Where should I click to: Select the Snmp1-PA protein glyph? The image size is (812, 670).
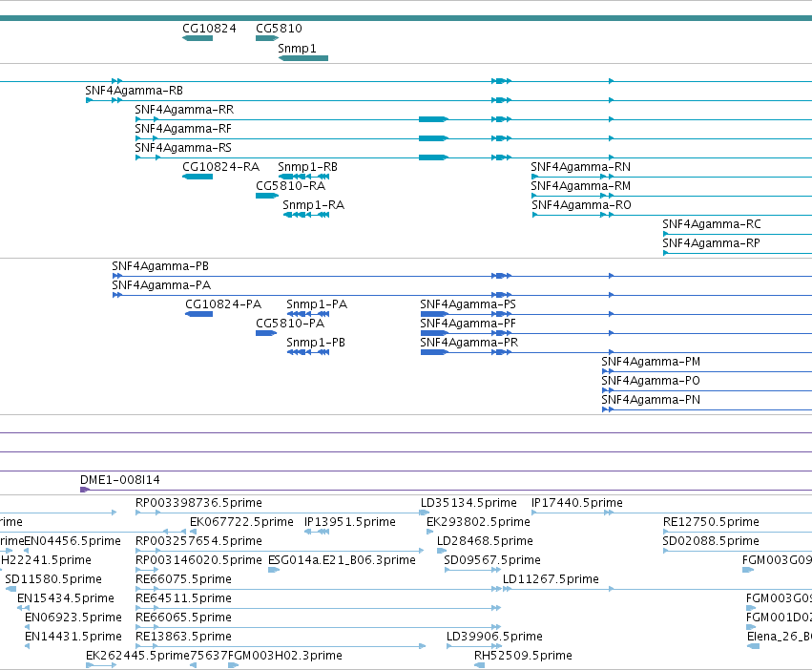pyautogui.click(x=308, y=314)
